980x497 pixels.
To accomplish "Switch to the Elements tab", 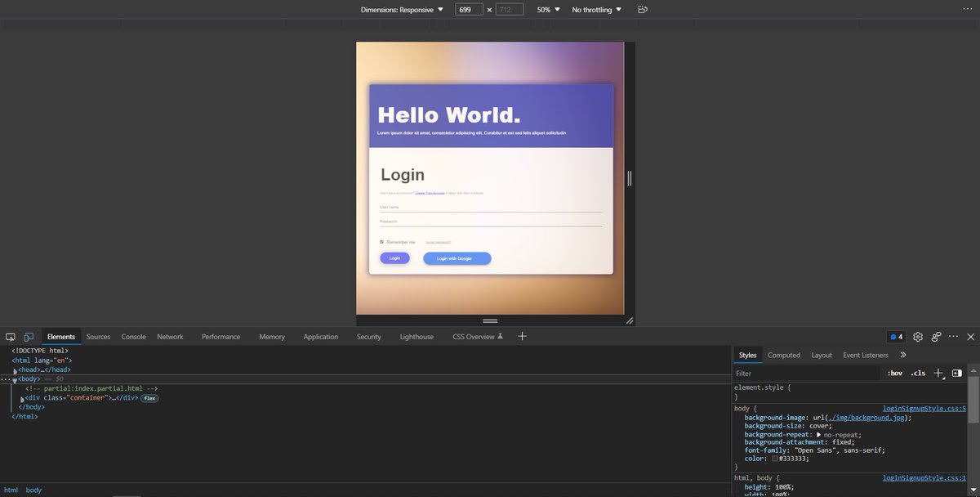I will tap(61, 337).
